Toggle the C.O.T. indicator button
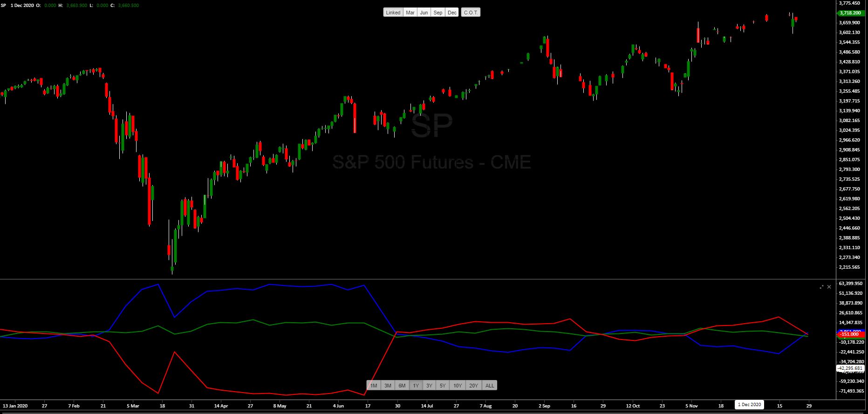This screenshot has height=414, width=868. point(471,13)
